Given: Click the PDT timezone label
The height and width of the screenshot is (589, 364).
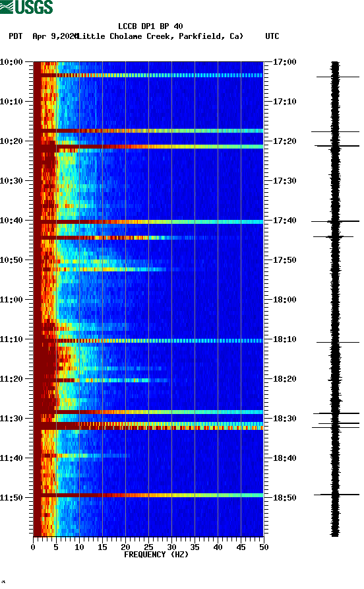Looking at the screenshot, I should coord(15,36).
